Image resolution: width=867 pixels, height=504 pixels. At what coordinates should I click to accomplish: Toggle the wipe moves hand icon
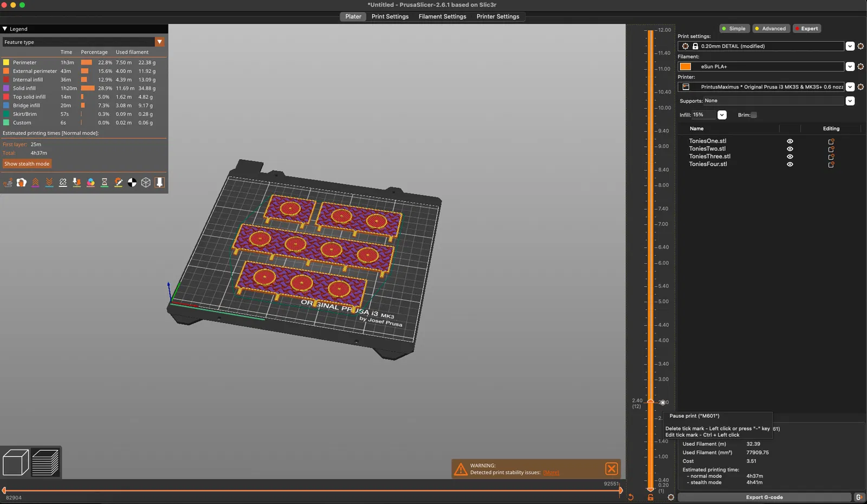coord(22,183)
